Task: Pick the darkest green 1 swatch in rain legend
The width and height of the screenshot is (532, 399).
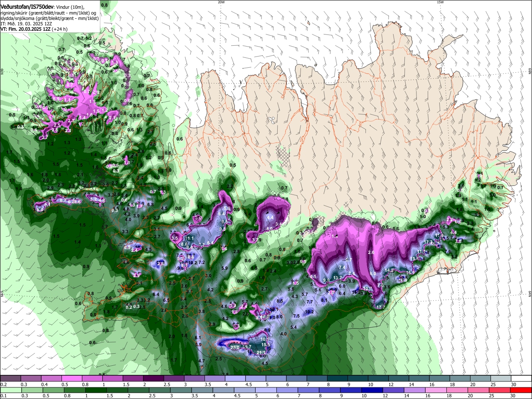Action: coord(96,390)
